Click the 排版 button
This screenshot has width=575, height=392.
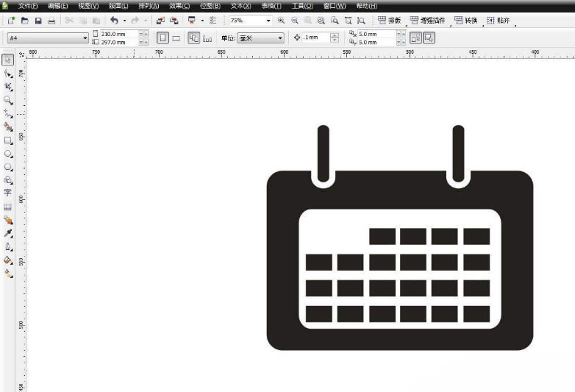[x=390, y=21]
